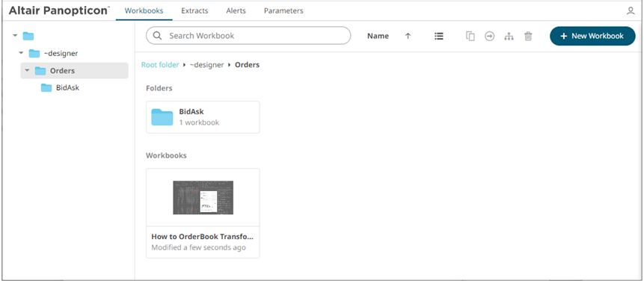The height and width of the screenshot is (283, 644).
Task: Toggle the ascending sort arrow
Action: (408, 36)
